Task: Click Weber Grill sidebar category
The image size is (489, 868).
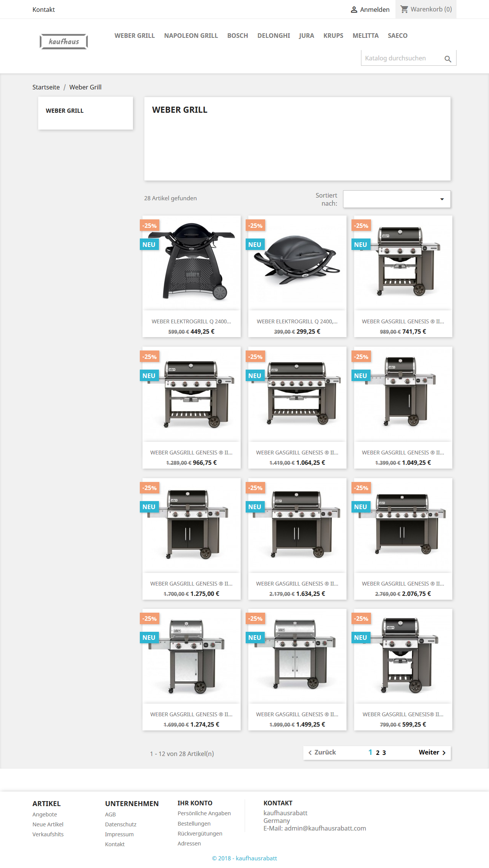Action: [x=65, y=110]
